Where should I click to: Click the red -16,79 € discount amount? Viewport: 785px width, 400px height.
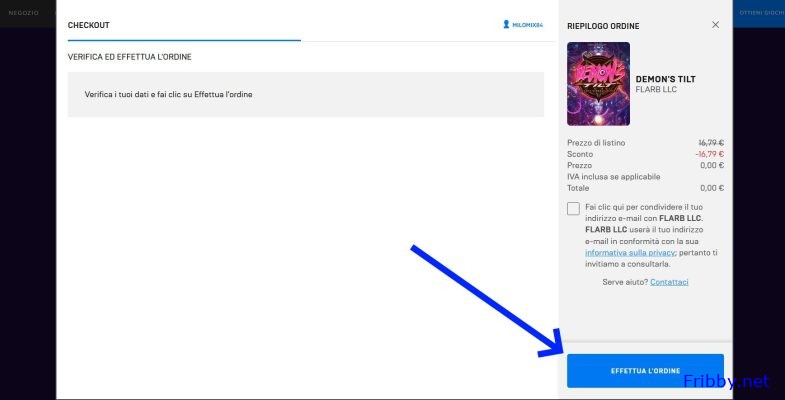[x=709, y=154]
